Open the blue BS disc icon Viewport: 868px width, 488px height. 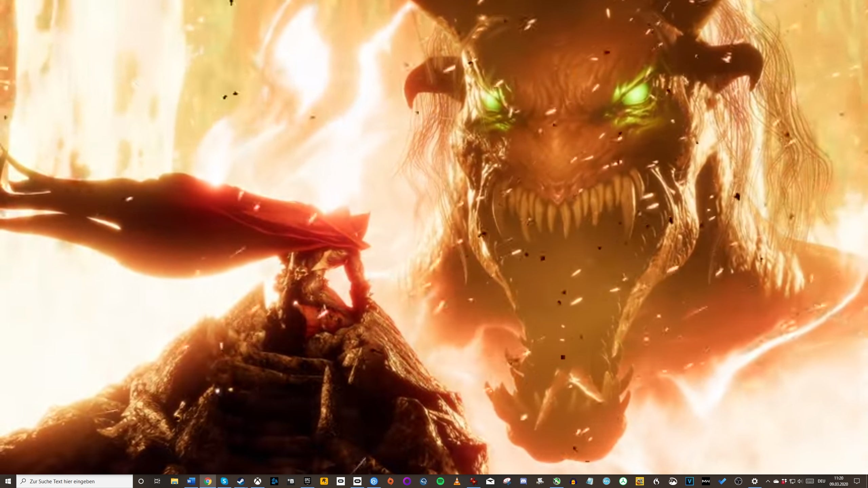[x=607, y=481]
